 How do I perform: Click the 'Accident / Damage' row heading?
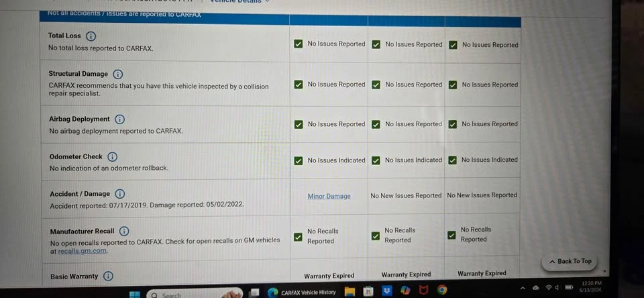(80, 193)
